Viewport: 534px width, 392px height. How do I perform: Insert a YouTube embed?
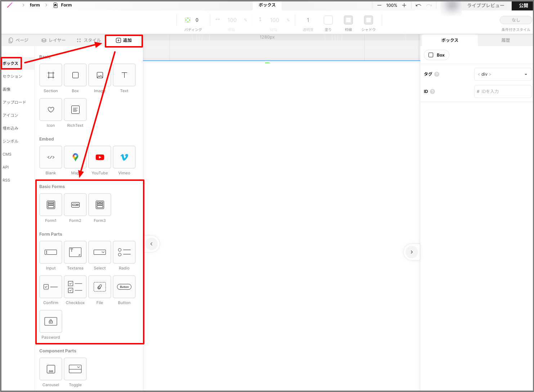(100, 157)
